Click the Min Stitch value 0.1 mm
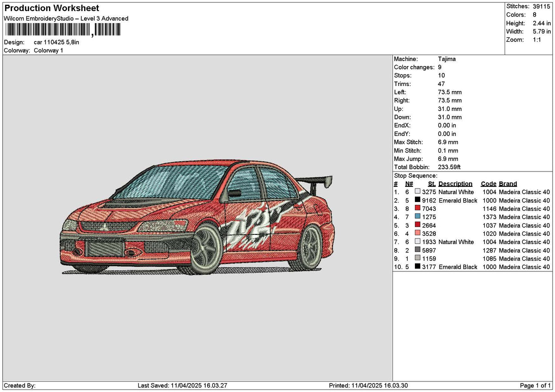The image size is (555, 392). (x=448, y=151)
